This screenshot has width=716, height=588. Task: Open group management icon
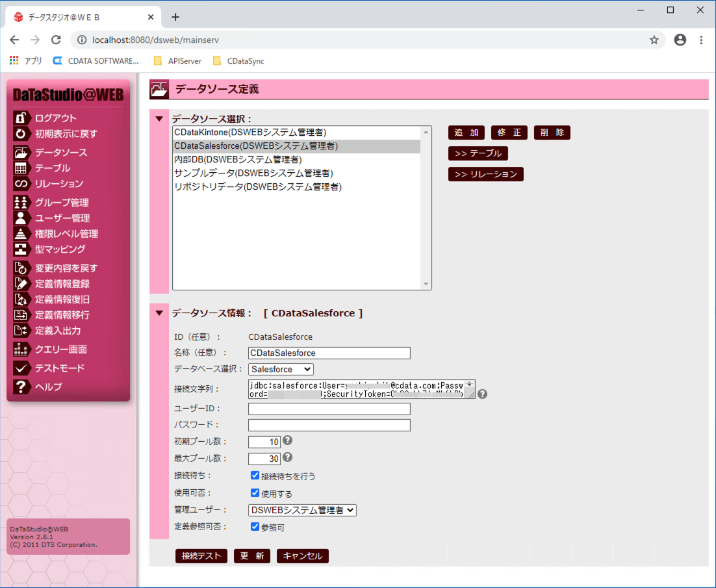click(x=21, y=202)
